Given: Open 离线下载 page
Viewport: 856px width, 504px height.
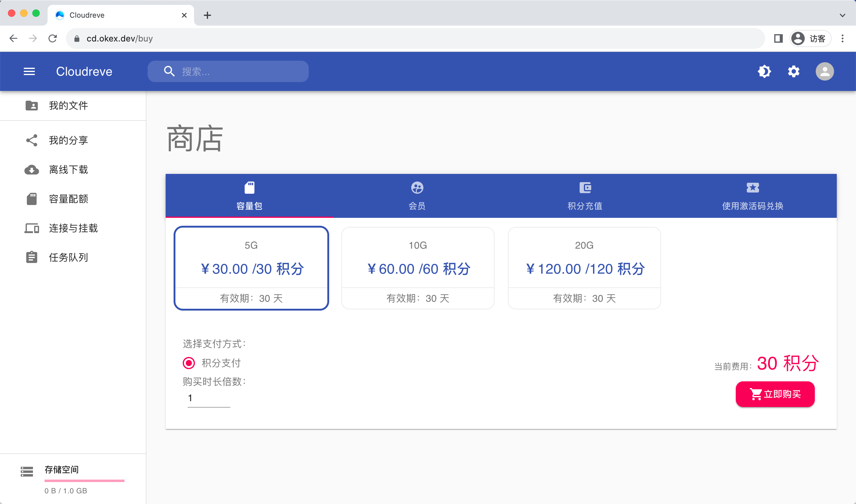Looking at the screenshot, I should [x=73, y=169].
